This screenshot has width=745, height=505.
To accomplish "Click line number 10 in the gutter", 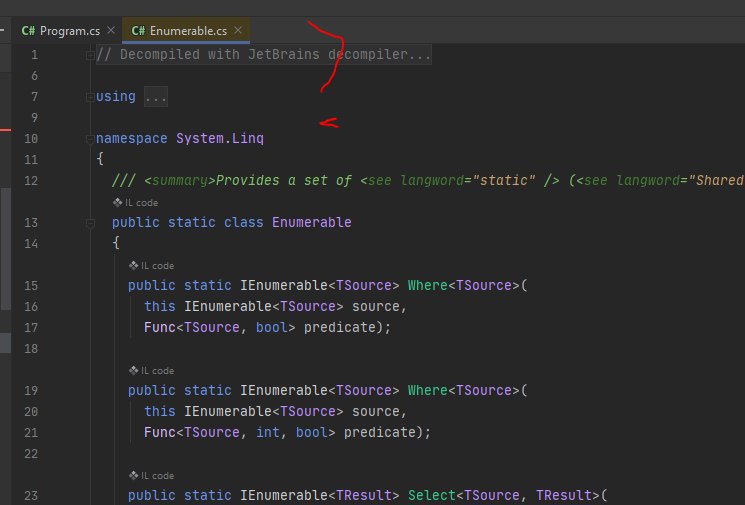I will click(x=31, y=139).
